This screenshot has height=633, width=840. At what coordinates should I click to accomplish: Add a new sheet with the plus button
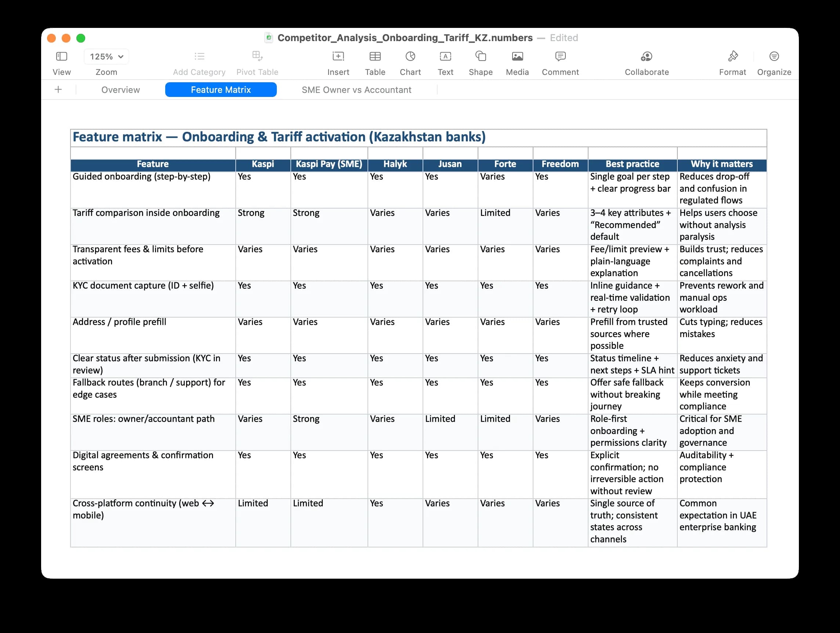[58, 90]
